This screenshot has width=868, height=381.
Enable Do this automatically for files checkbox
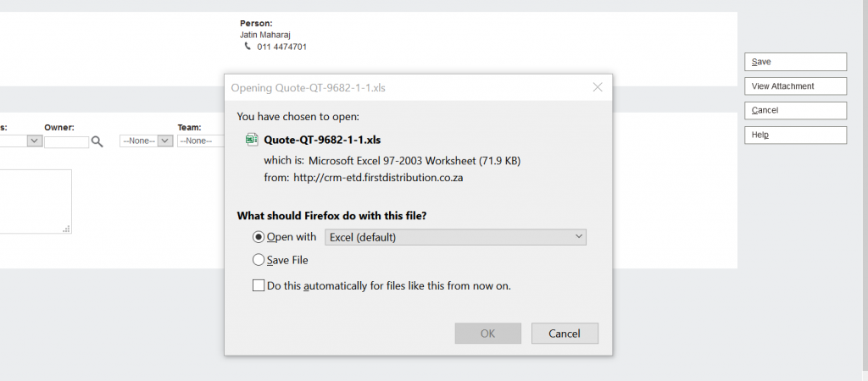click(259, 285)
